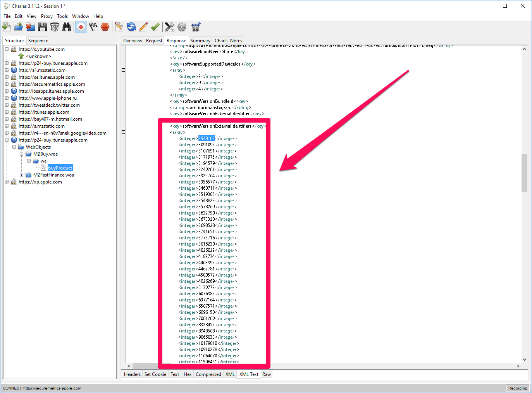Expand the https://xp.apple.com tree node
This screenshot has height=393, width=532.
[x=7, y=182]
